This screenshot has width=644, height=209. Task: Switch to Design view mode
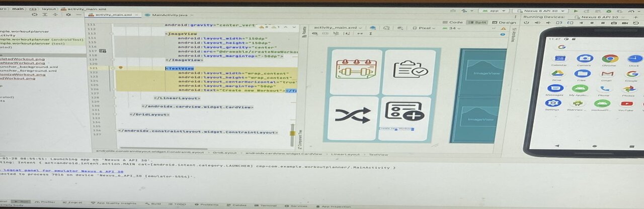pyautogui.click(x=504, y=22)
